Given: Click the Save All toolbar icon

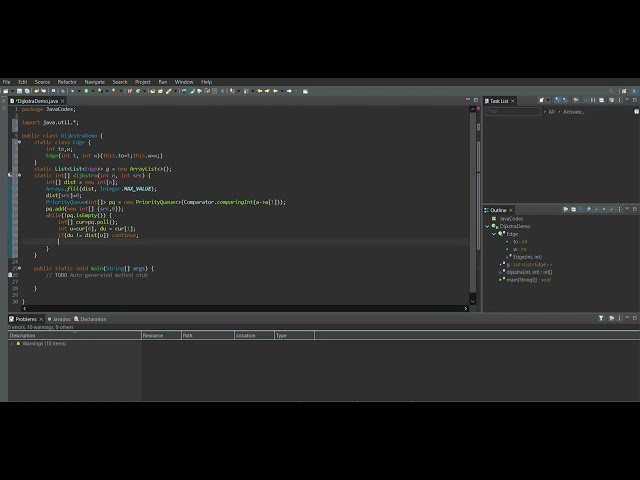Looking at the screenshot, I should (27, 91).
